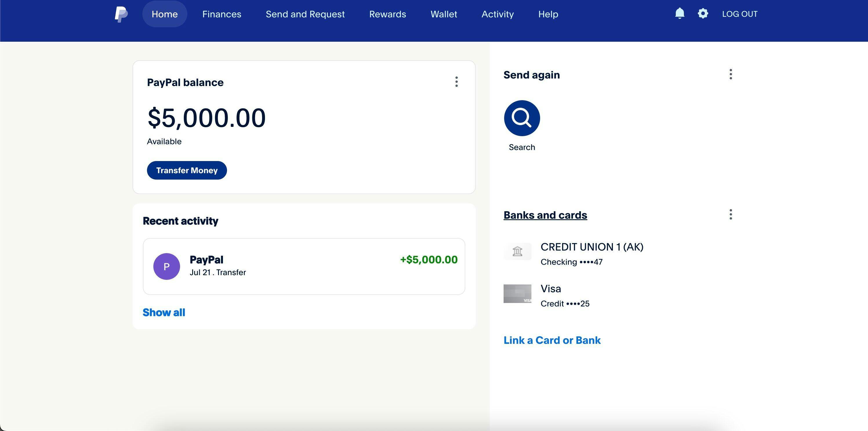This screenshot has width=868, height=431.
Task: Open the Activity tab
Action: tap(497, 14)
